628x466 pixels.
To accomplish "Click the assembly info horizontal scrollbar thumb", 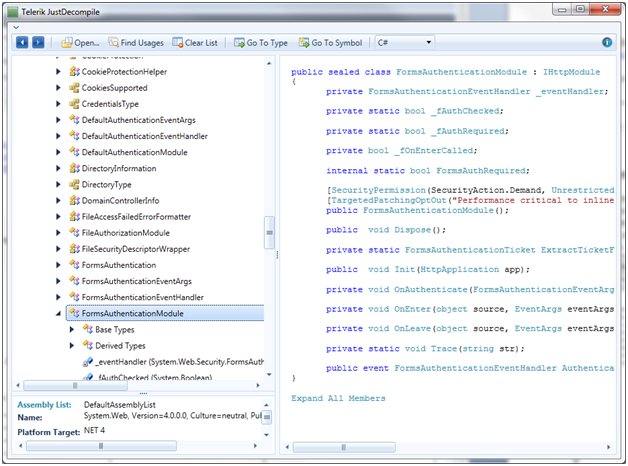I will [x=101, y=446].
